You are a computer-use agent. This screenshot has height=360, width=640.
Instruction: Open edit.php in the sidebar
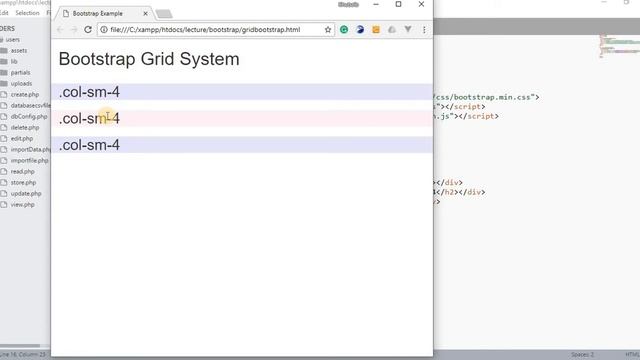22,139
